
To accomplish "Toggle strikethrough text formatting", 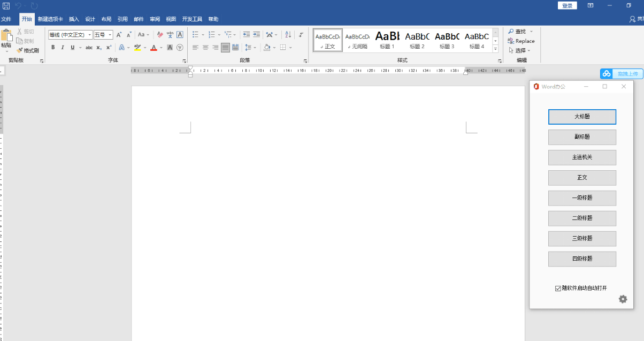I will 89,48.
